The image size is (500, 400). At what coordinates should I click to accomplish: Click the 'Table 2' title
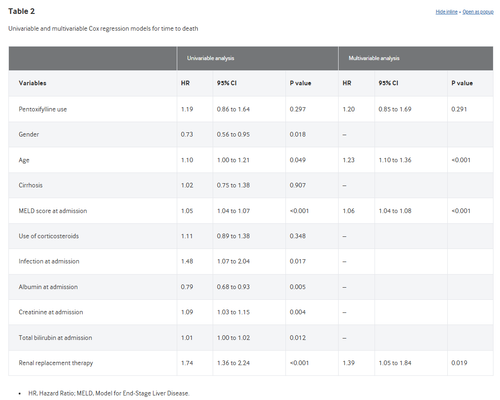point(21,11)
